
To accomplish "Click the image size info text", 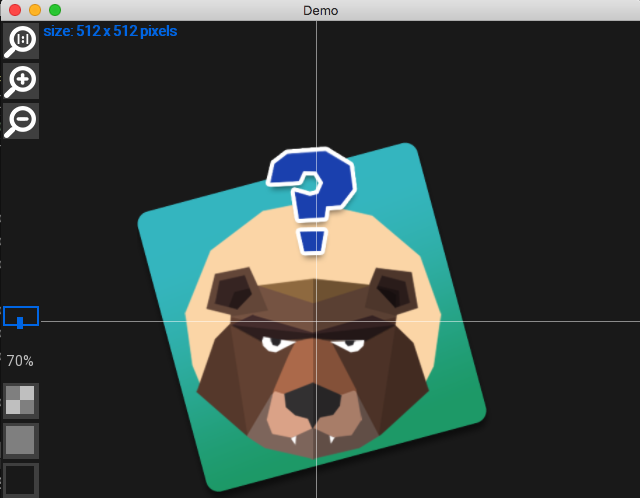I will (x=110, y=31).
